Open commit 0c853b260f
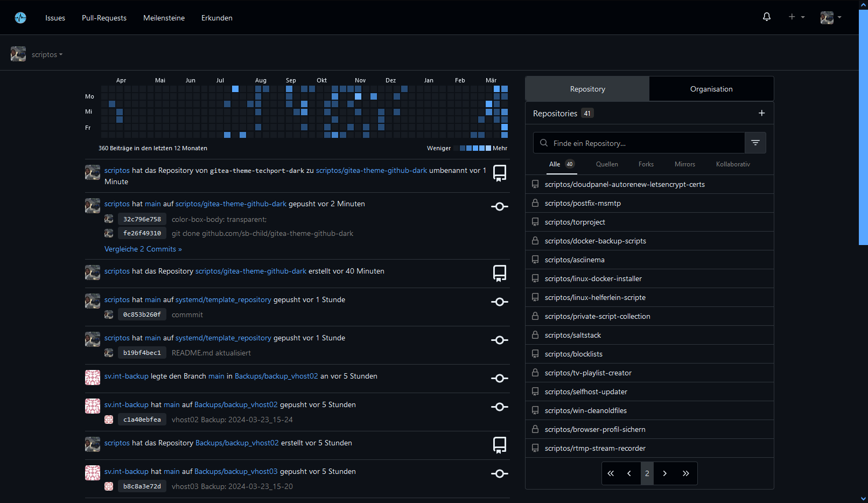The height and width of the screenshot is (503, 868). tap(142, 315)
